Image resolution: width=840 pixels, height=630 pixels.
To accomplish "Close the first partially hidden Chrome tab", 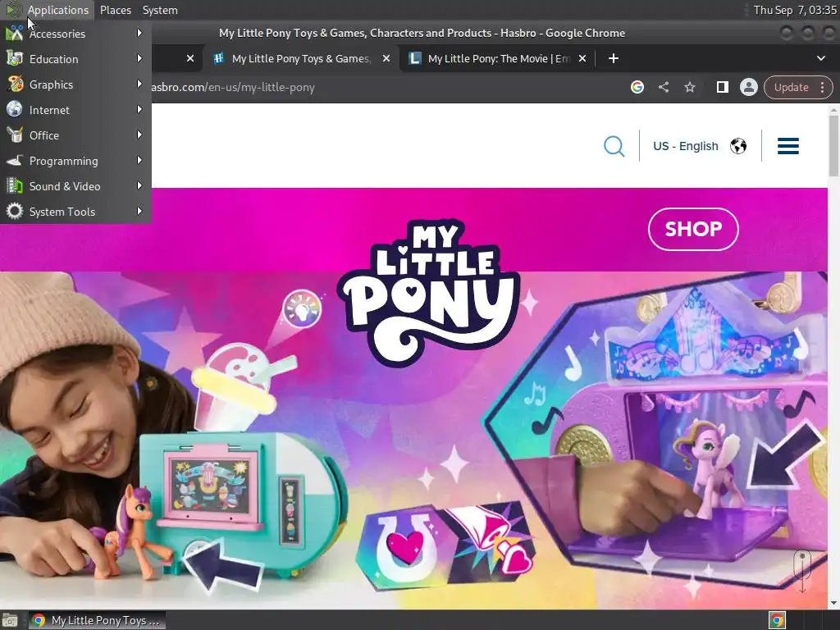I will [190, 58].
